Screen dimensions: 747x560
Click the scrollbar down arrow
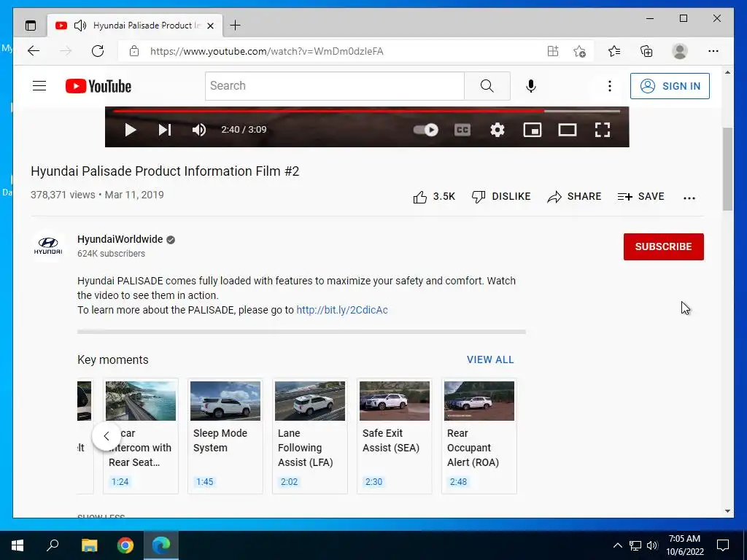click(x=727, y=511)
